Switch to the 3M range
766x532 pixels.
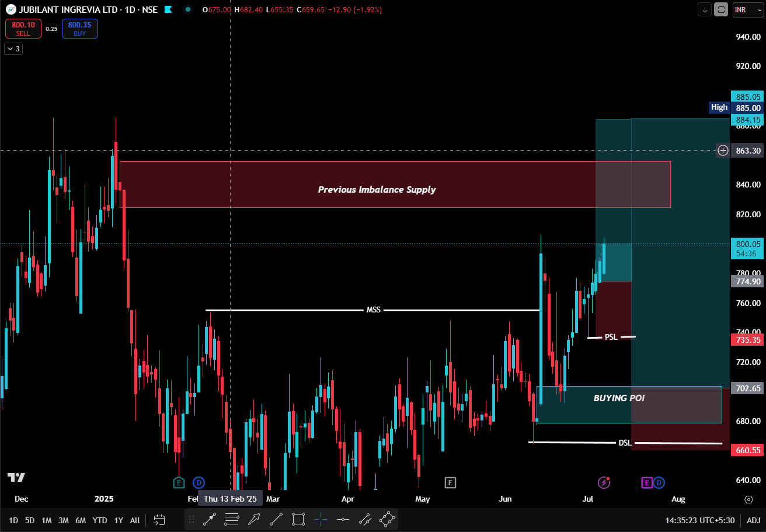pos(64,520)
